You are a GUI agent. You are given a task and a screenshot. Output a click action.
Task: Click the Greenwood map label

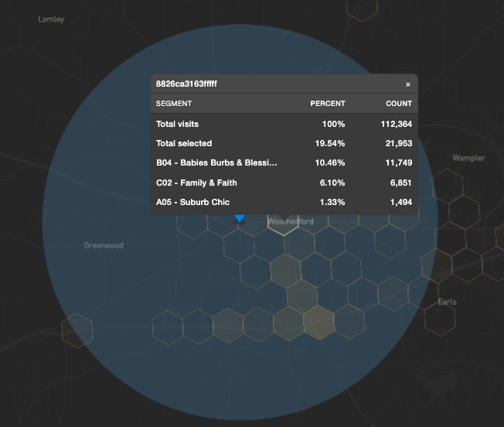104,245
